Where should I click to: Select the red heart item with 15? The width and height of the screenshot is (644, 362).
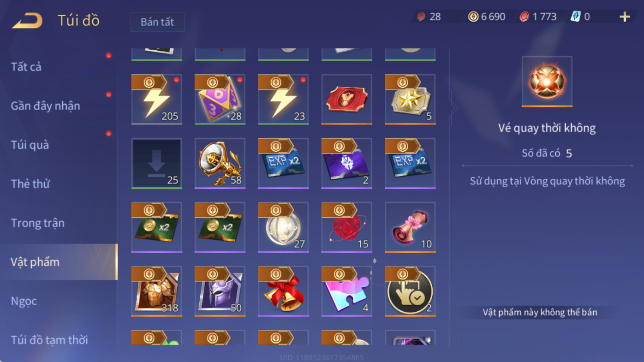347,227
